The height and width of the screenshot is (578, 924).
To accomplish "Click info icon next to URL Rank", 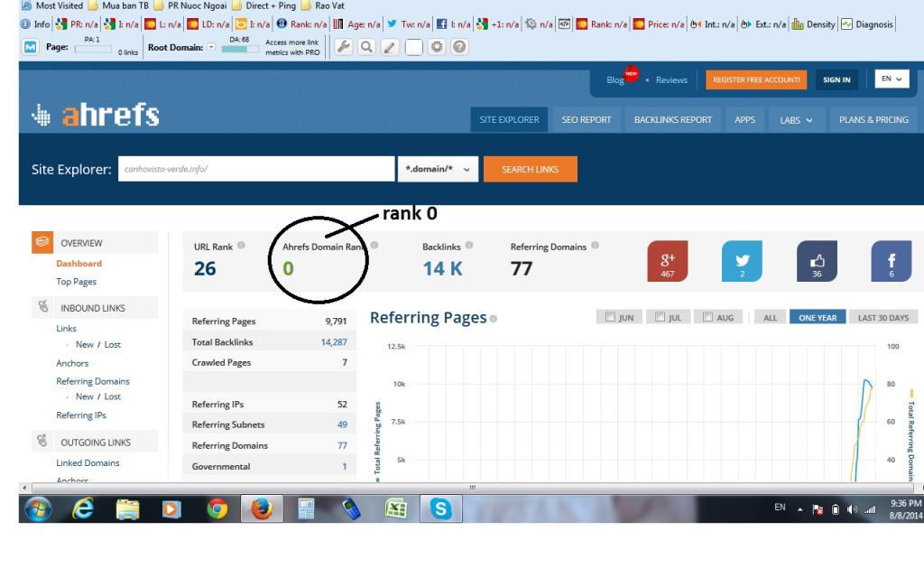I will [x=241, y=246].
